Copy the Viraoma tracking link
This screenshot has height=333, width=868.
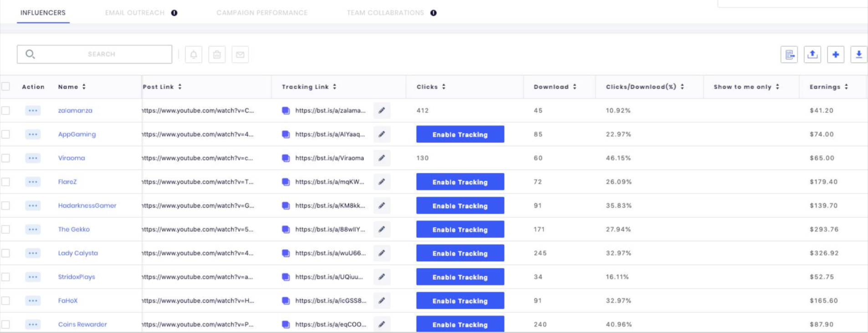(286, 158)
